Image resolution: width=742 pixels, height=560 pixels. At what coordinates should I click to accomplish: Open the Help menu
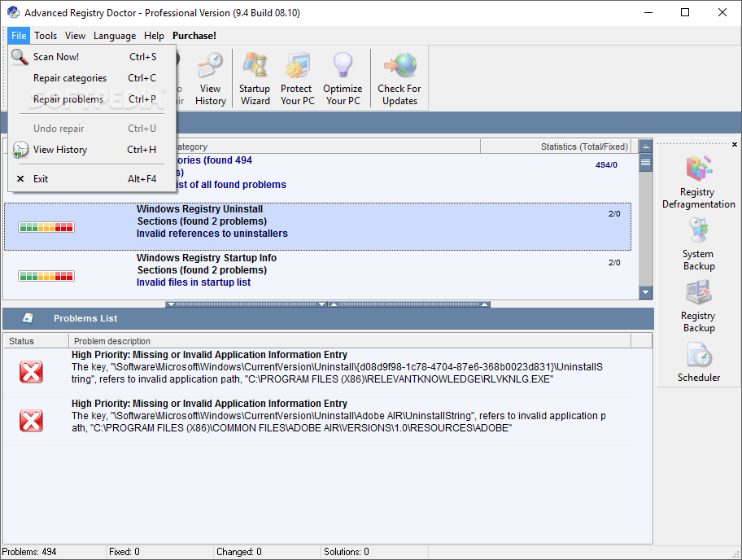(x=154, y=36)
